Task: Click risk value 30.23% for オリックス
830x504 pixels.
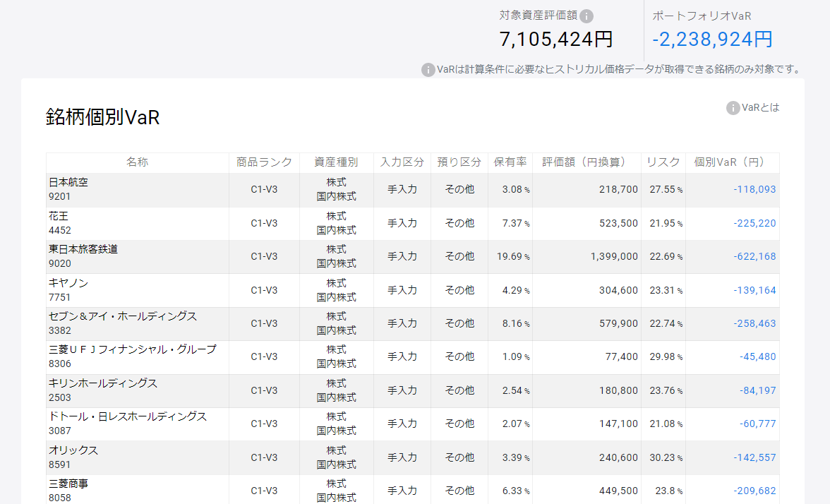Action: pyautogui.click(x=666, y=458)
